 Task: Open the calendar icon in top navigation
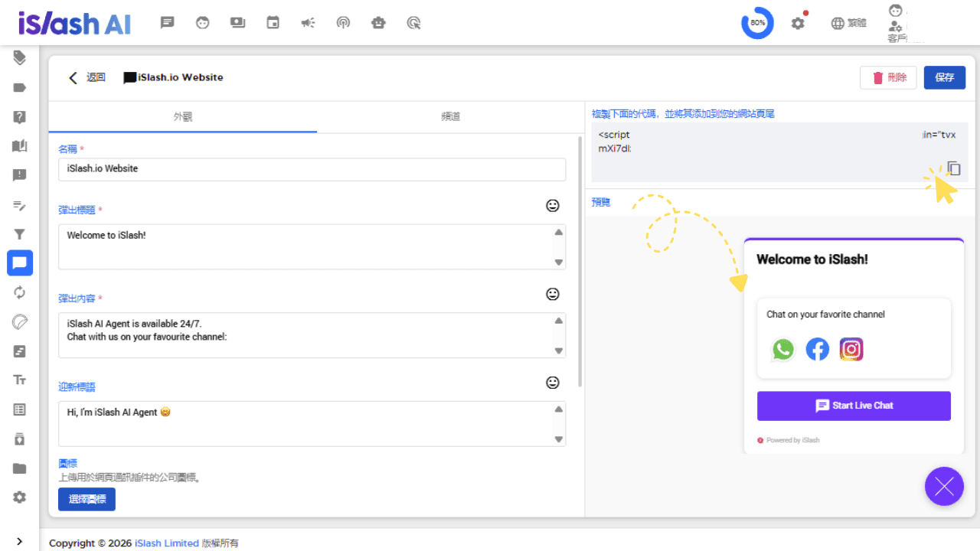273,23
